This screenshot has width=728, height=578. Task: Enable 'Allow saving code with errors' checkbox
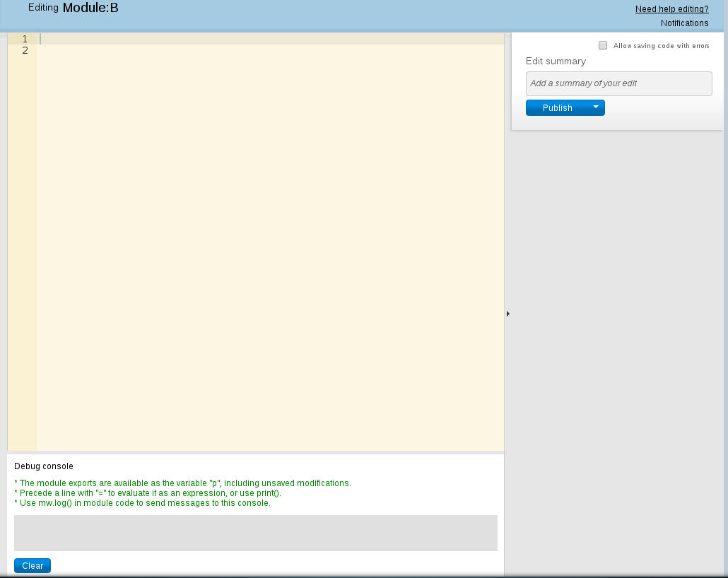(603, 45)
